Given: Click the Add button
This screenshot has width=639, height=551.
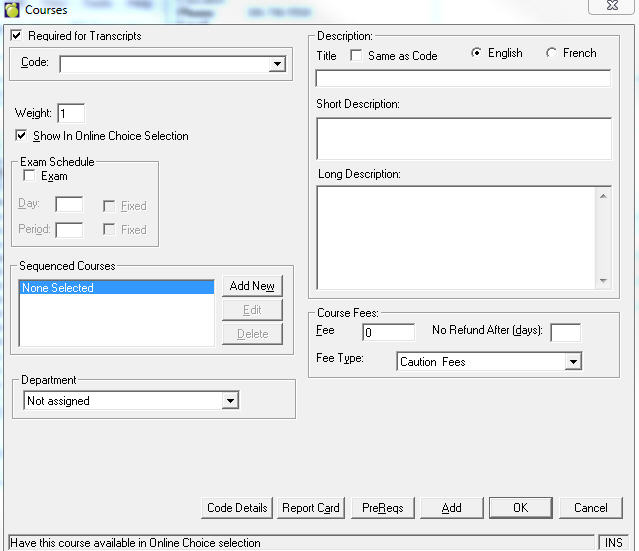Looking at the screenshot, I should tap(452, 508).
